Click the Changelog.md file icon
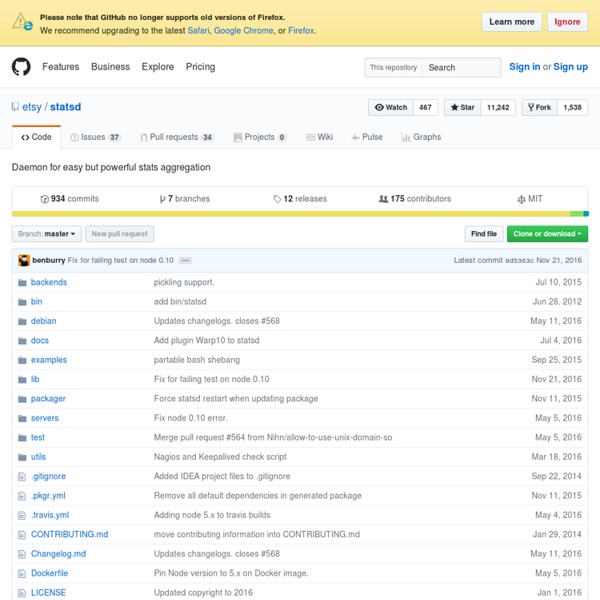Screen dimensions: 600x600 click(x=22, y=554)
